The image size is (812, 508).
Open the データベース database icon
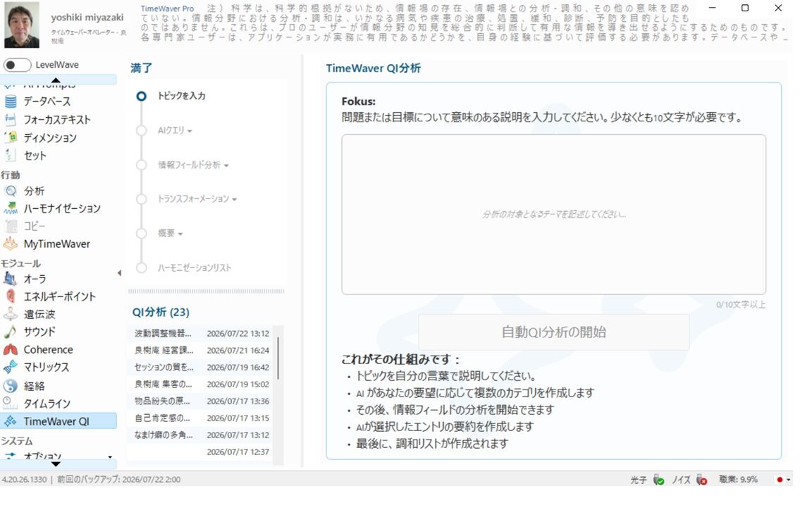pos(11,102)
